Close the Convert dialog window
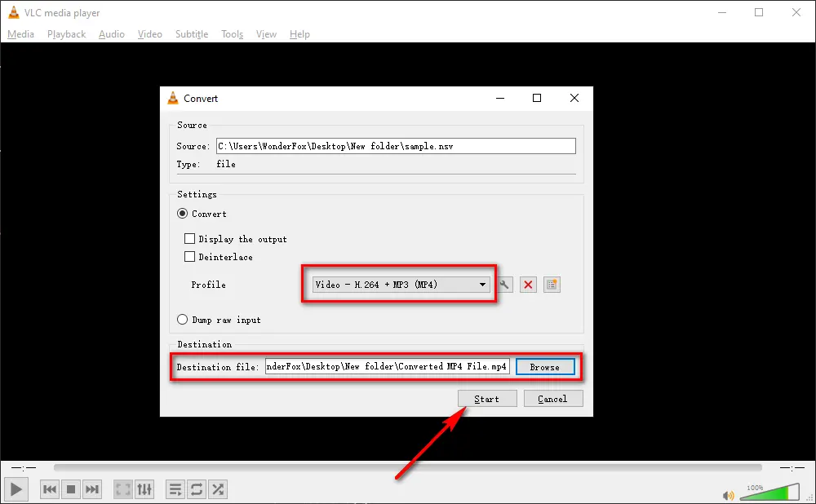Viewport: 816px width, 504px height. click(574, 98)
